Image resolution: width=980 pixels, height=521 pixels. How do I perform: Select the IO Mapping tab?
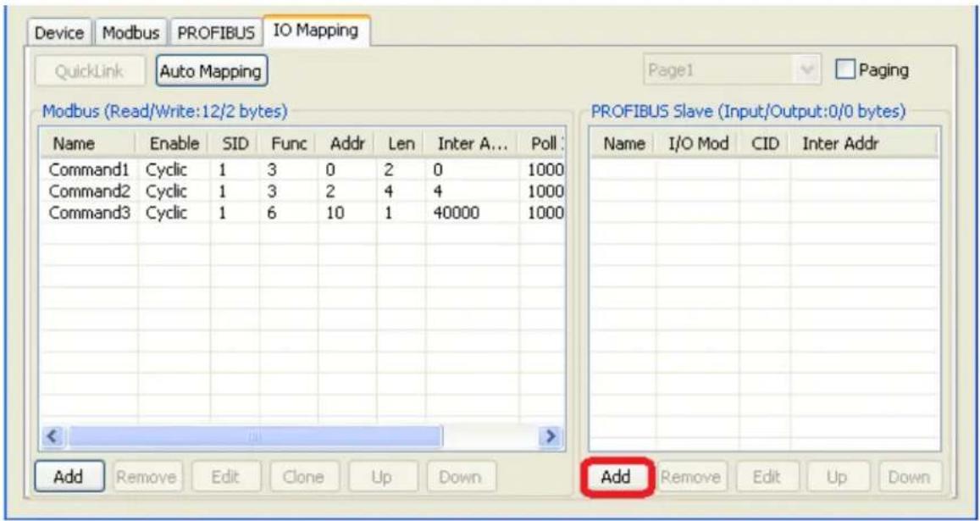(x=316, y=30)
